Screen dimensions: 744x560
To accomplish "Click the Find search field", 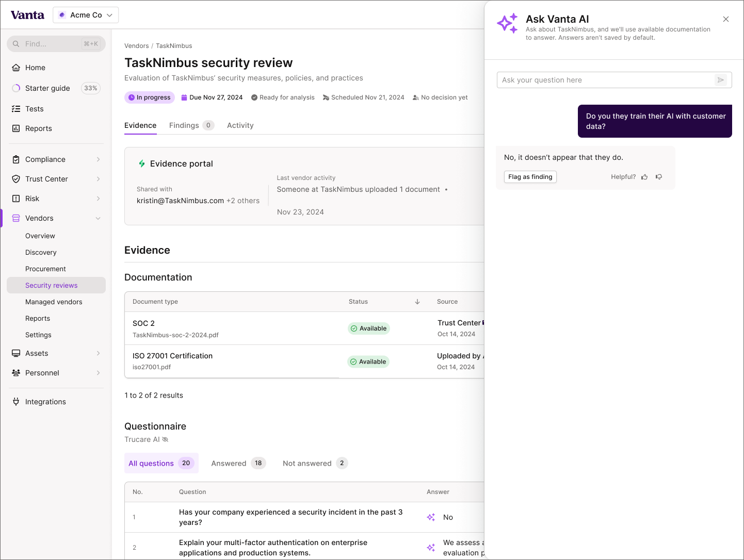I will coord(56,44).
